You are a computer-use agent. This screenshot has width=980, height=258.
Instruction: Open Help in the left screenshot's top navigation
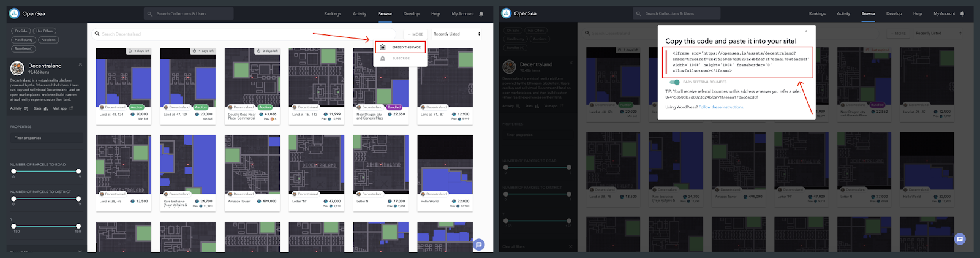[x=435, y=13]
